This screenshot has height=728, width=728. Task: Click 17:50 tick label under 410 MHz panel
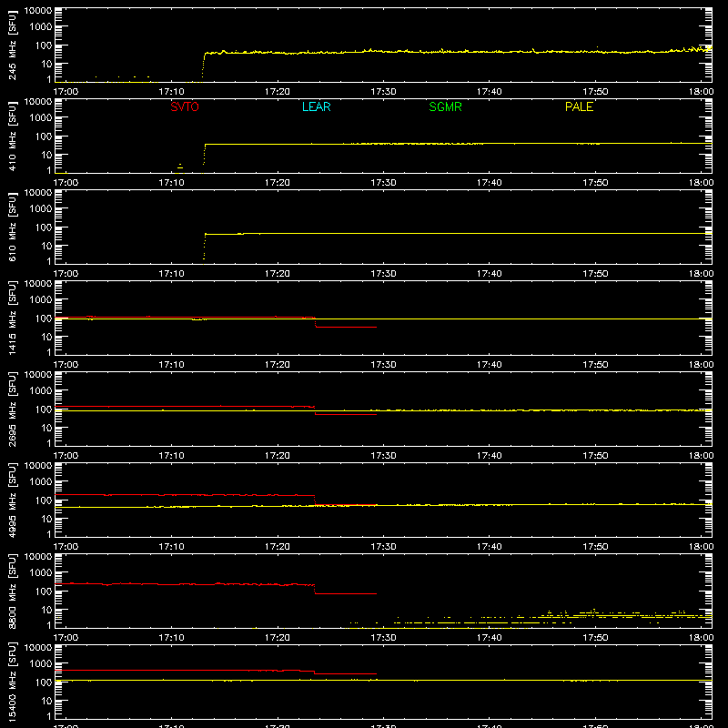coord(595,183)
